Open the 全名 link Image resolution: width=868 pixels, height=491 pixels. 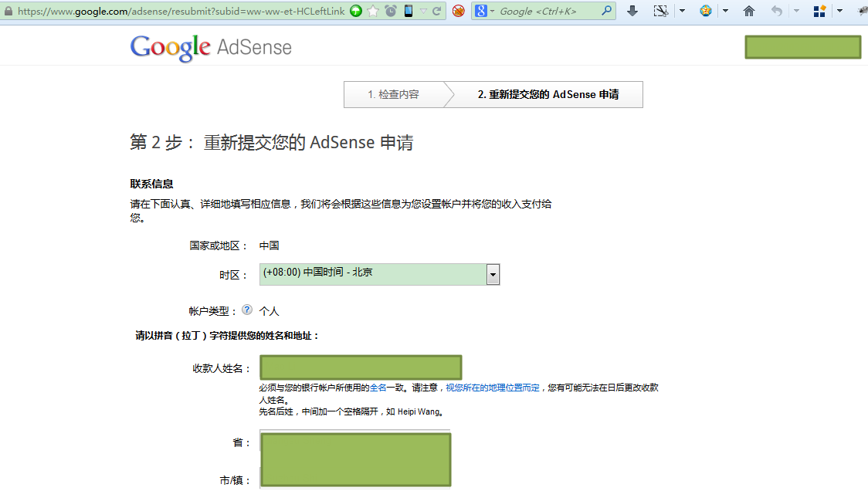tap(378, 388)
